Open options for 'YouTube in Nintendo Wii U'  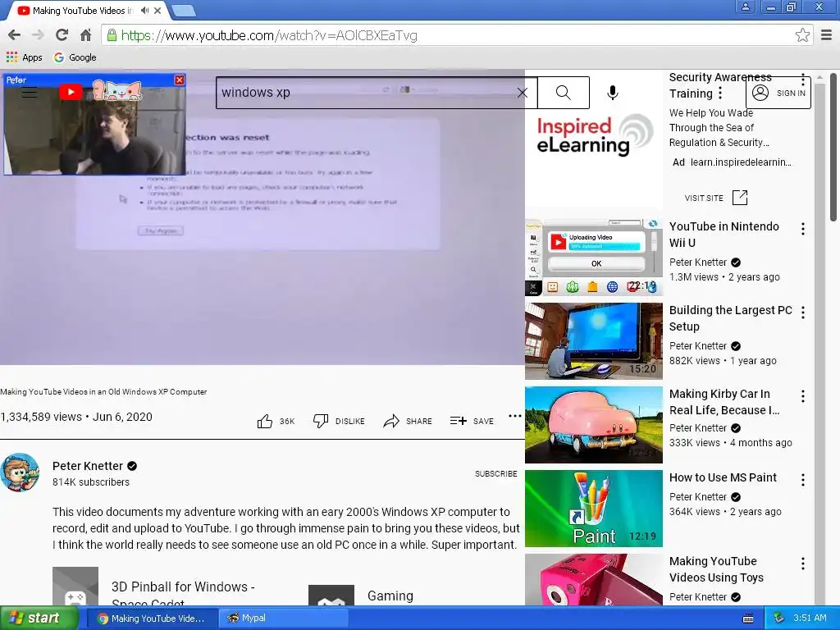point(802,230)
